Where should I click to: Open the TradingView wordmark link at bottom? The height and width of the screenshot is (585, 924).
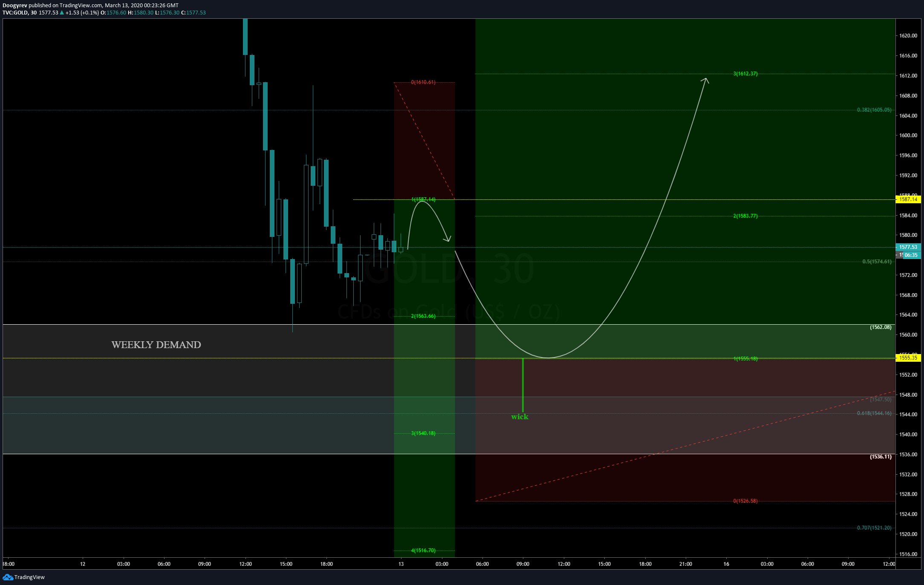[x=29, y=577]
